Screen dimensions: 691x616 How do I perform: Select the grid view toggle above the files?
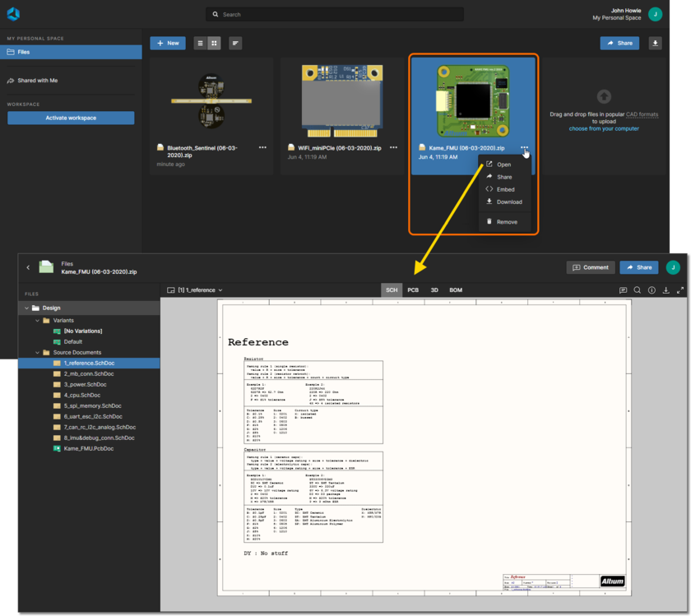tap(214, 44)
